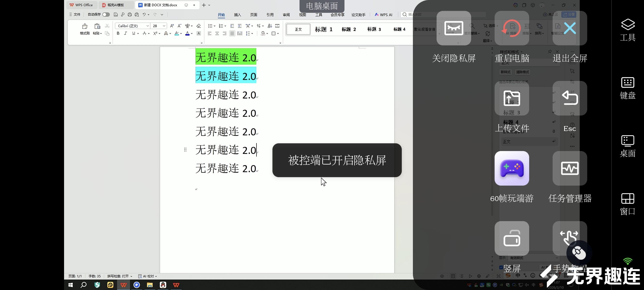Switch to the 引用 ribbon tab
The image size is (644, 290).
(x=270, y=15)
